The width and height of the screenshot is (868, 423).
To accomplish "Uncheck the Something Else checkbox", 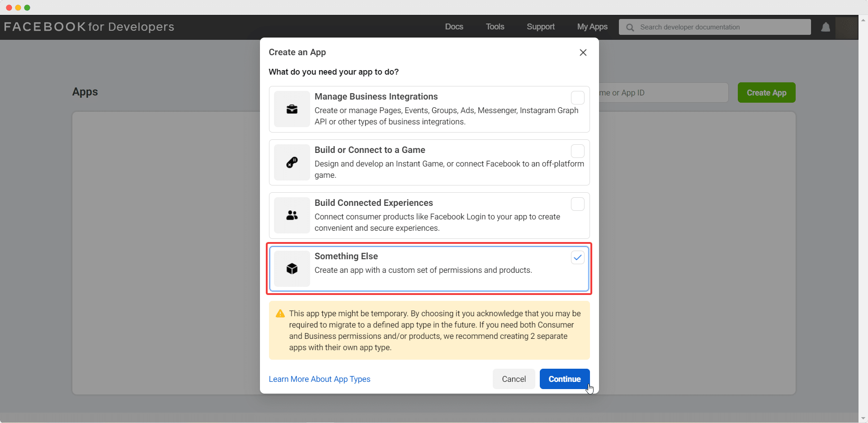I will (x=578, y=257).
